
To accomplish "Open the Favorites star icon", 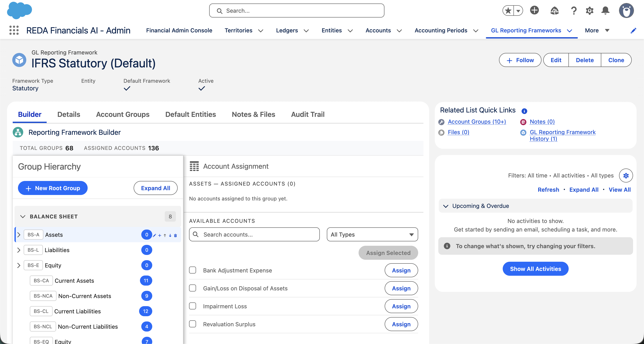I will point(508,11).
